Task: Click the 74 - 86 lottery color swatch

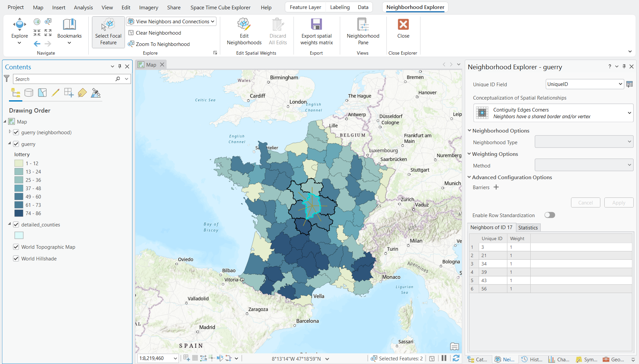Action: pos(19,213)
